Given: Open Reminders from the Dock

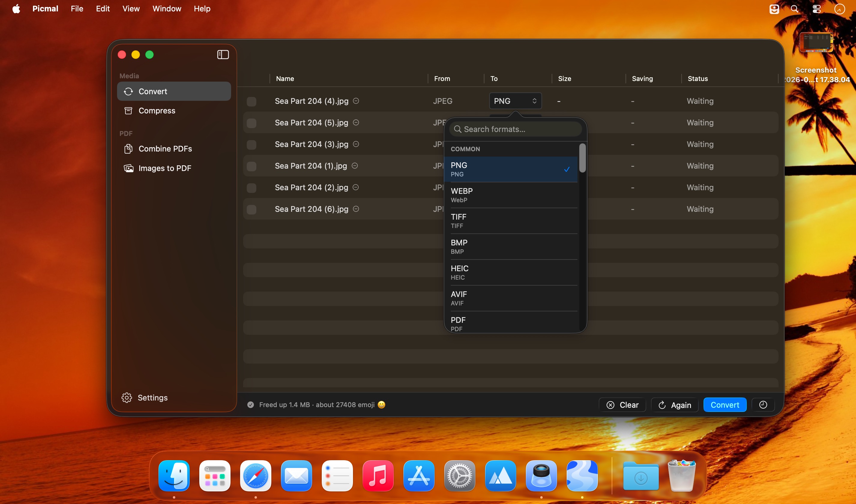Looking at the screenshot, I should click(x=337, y=475).
